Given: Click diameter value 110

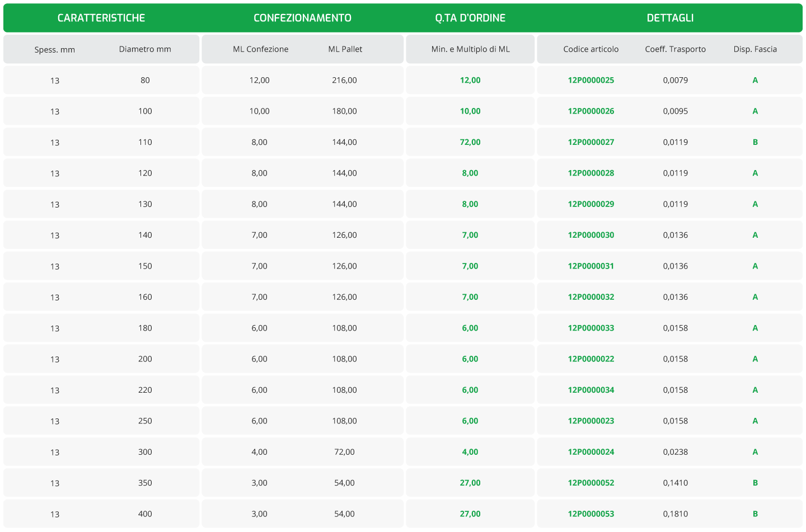Looking at the screenshot, I should tap(145, 142).
